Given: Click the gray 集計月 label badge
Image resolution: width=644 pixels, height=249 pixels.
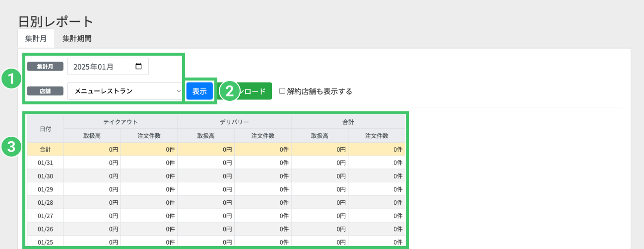Looking at the screenshot, I should 45,66.
